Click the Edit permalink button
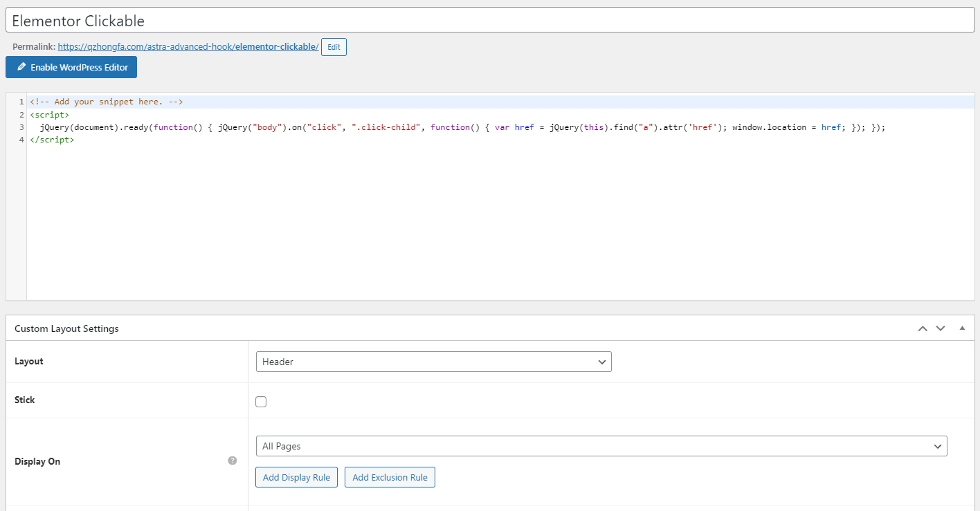Screen dimensions: 980x511 click(x=334, y=47)
